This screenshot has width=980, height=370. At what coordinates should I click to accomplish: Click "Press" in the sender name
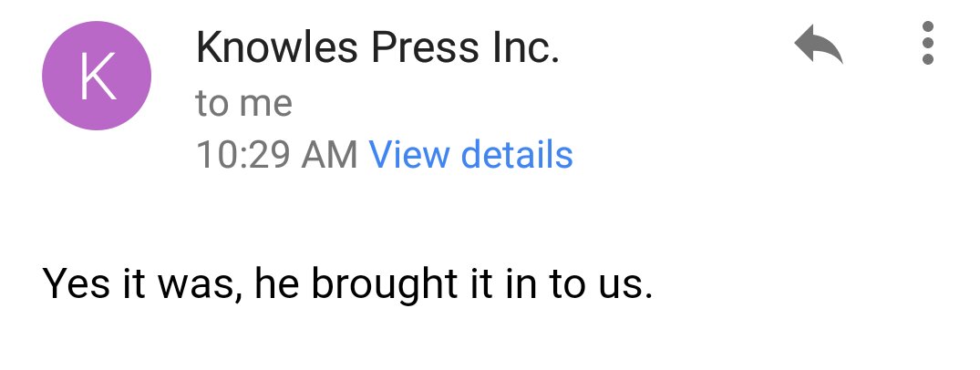click(426, 47)
